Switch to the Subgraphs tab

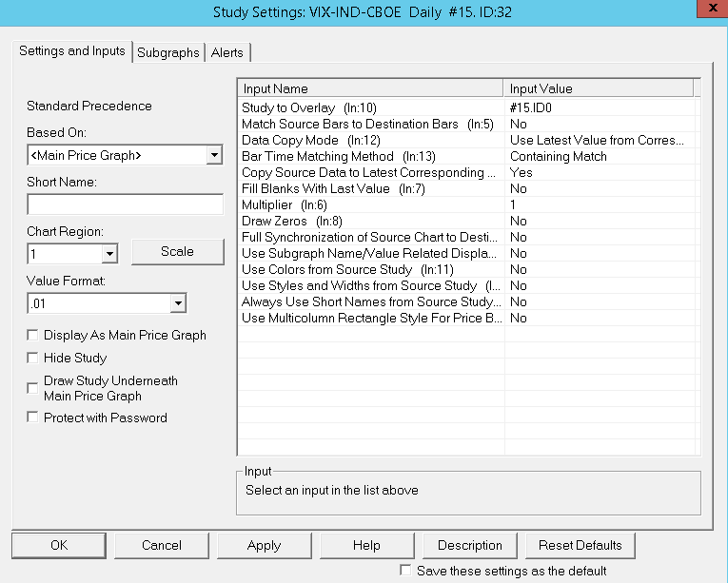(x=168, y=53)
